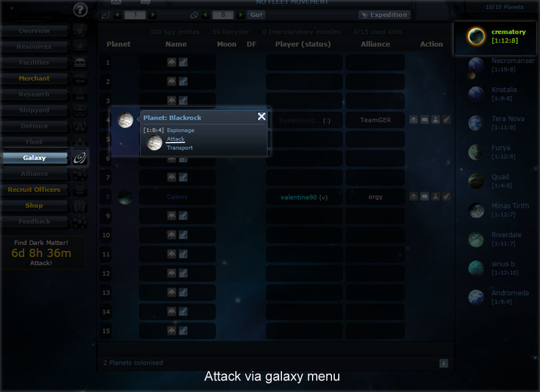Send buddy request to Systemlord player
This screenshot has width=540, height=392.
point(435,119)
